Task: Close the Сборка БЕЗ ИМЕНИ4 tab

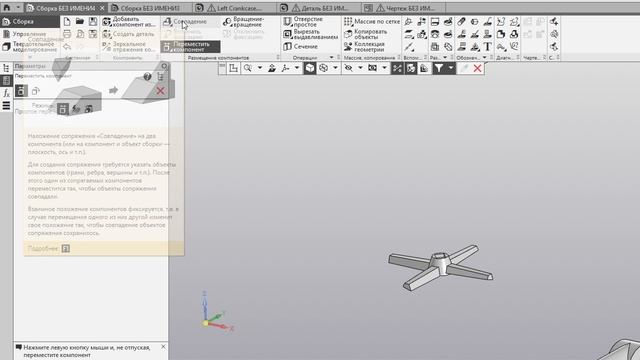Action: pyautogui.click(x=102, y=8)
